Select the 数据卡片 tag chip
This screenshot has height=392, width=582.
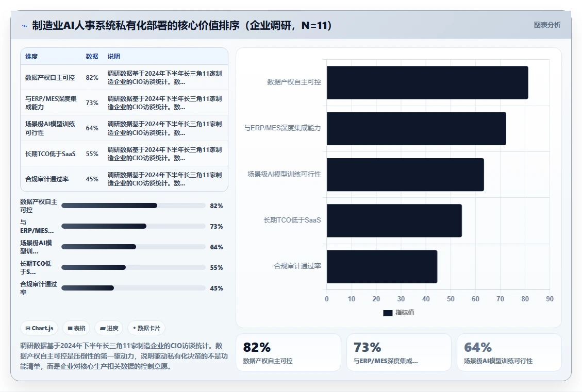(146, 328)
